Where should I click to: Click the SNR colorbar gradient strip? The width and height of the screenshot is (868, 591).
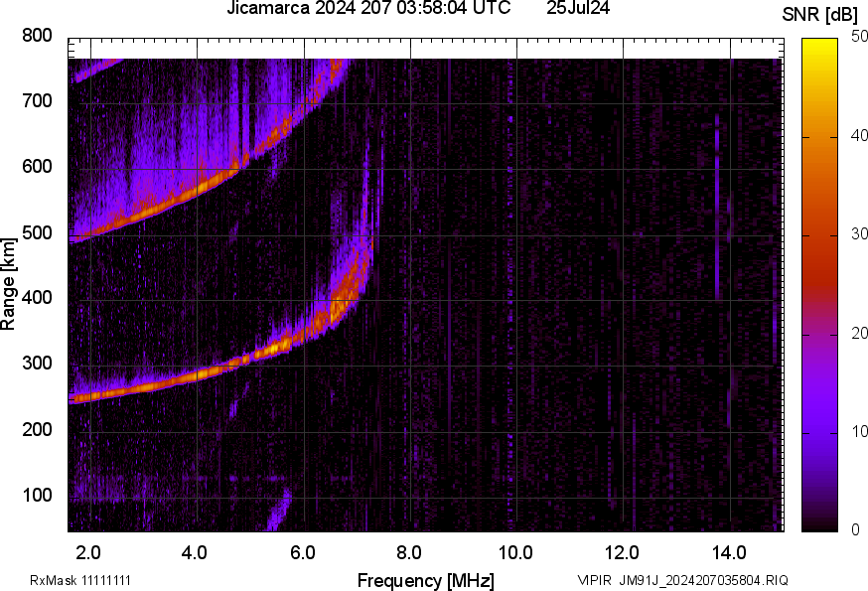(x=820, y=285)
